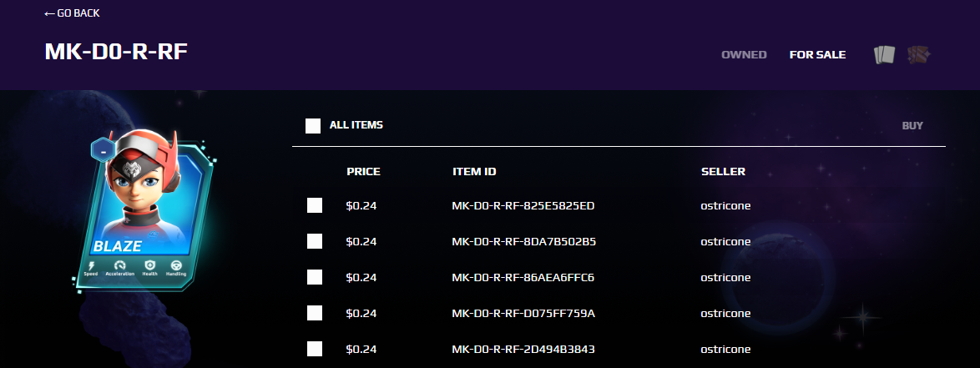Screen dimensions: 980x368
Task: Go back using the arrow link
Action: [x=72, y=13]
